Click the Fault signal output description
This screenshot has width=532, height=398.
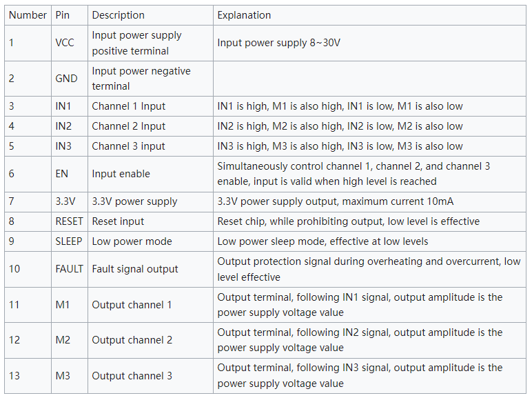coord(134,269)
